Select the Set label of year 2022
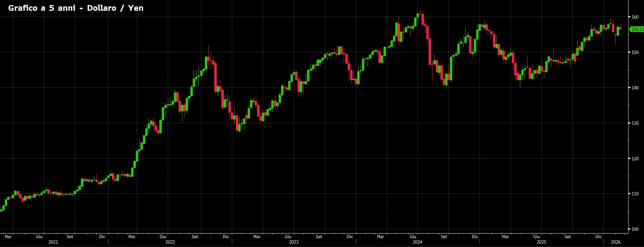This screenshot has height=247, width=644. click(195, 237)
